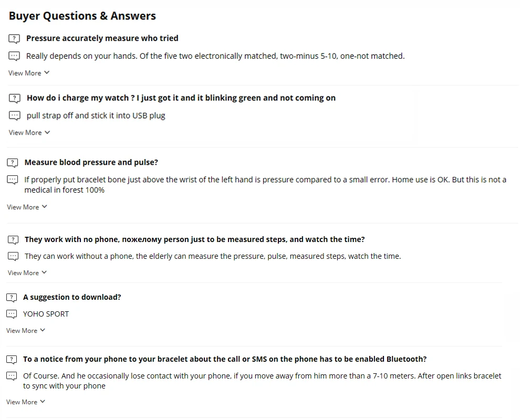
Task: Click question icon beside Bluetooth notice question
Action: pyautogui.click(x=12, y=360)
